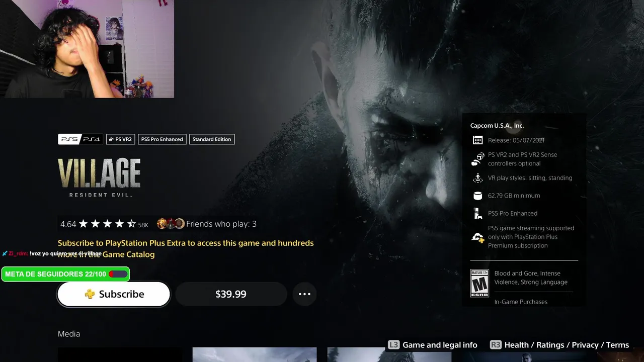Open the second Media thumbnail
The image size is (644, 362).
click(255, 354)
